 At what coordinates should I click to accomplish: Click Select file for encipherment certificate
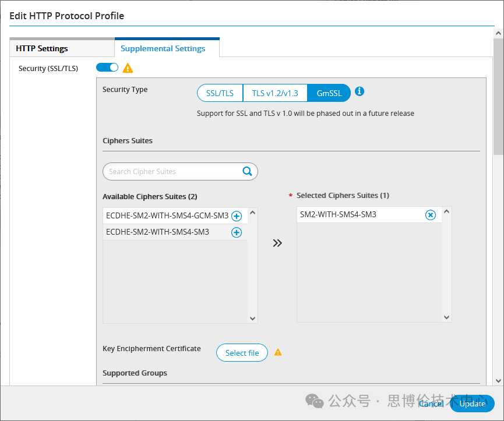242,353
